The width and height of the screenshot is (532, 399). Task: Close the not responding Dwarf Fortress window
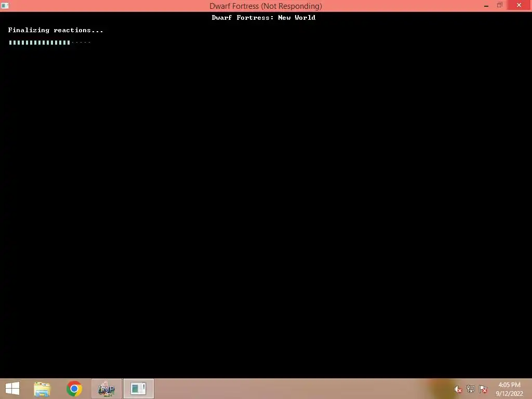pos(519,5)
